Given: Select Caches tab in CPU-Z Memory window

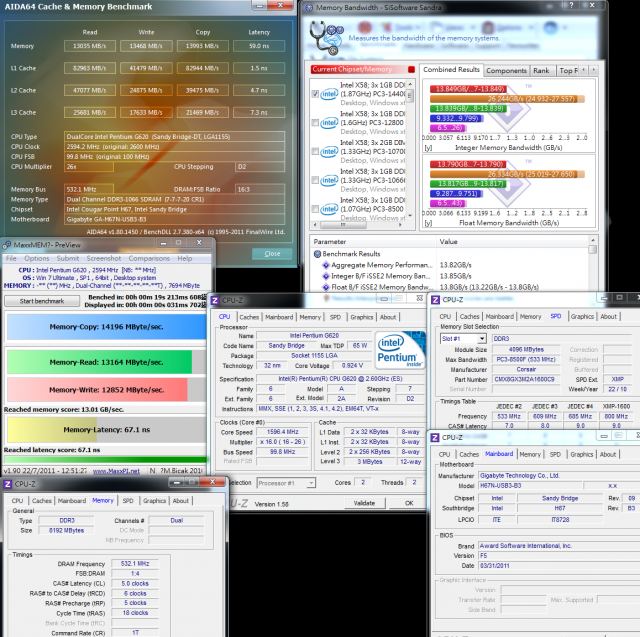Looking at the screenshot, I should (x=42, y=501).
